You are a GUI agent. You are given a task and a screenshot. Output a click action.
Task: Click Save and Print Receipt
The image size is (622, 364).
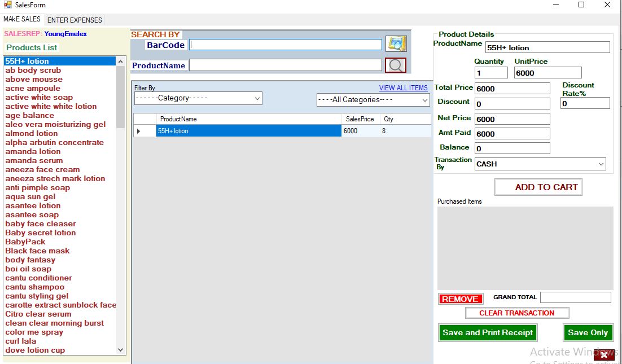point(487,332)
